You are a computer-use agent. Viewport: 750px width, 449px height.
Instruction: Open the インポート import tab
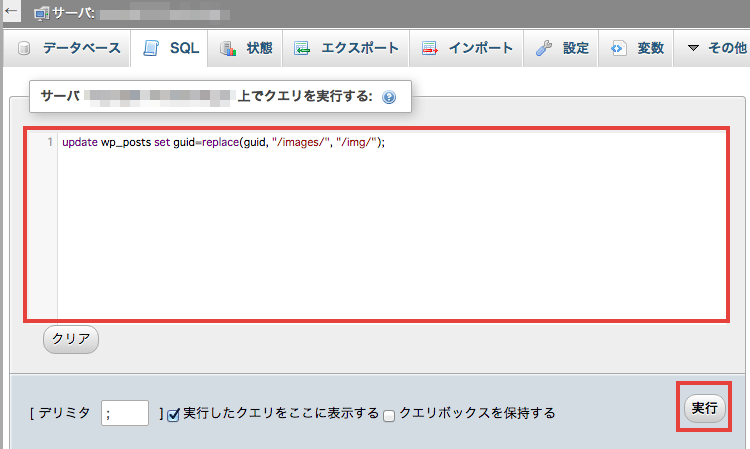point(466,48)
